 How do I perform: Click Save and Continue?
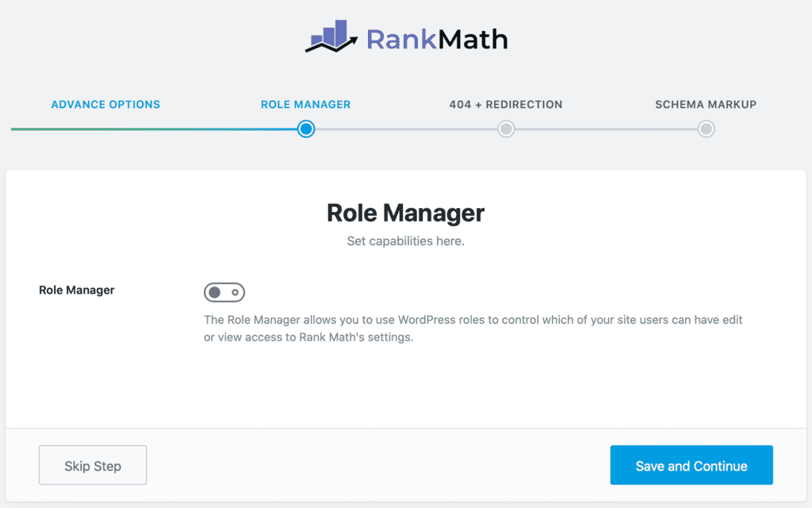coord(691,465)
